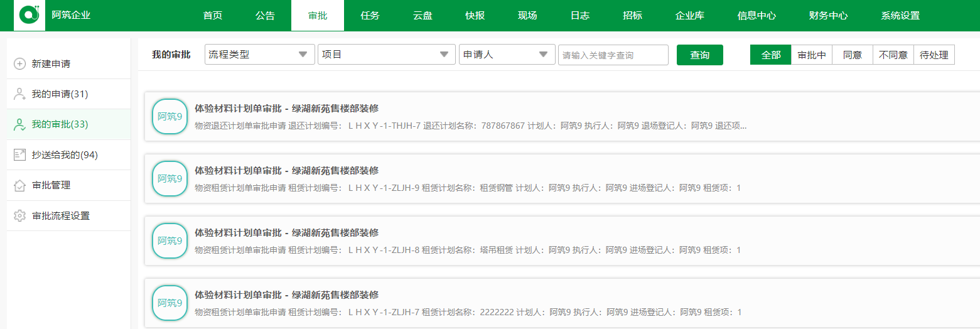
Task: Filter by 全部 status
Action: click(771, 55)
